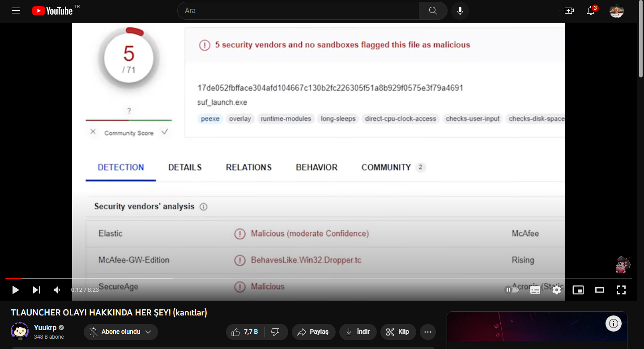Click the magnifier search button

(433, 11)
